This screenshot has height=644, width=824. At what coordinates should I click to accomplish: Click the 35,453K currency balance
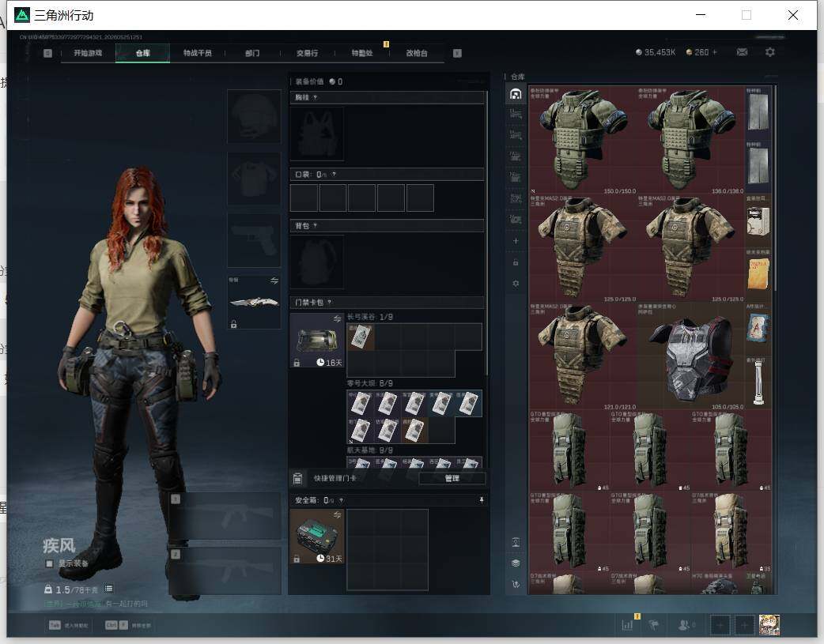click(656, 52)
